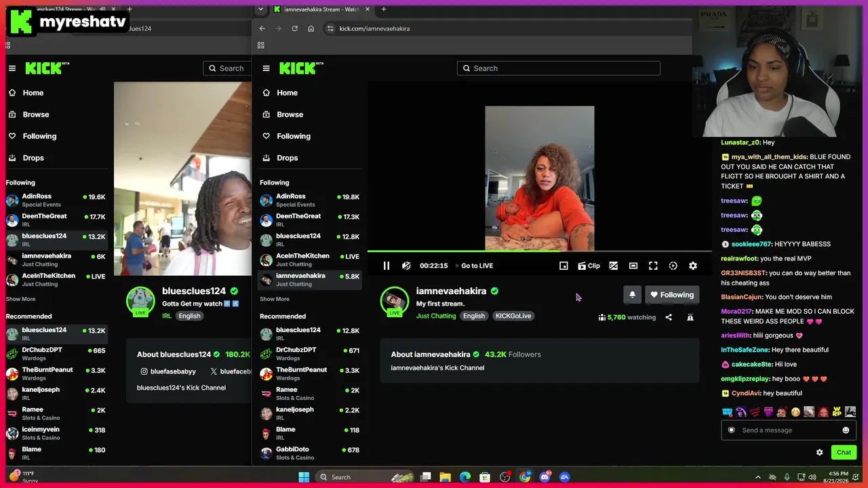Select the KICKGoLive tag

tap(513, 316)
